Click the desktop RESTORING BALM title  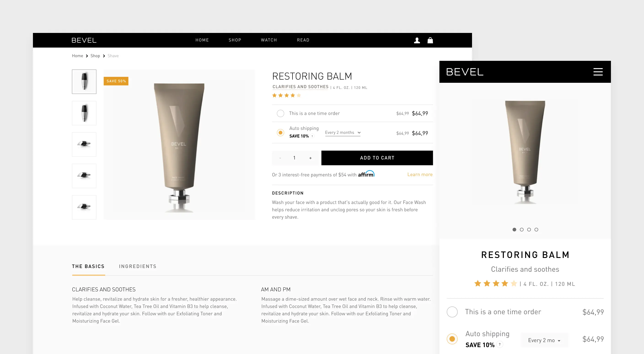(312, 76)
